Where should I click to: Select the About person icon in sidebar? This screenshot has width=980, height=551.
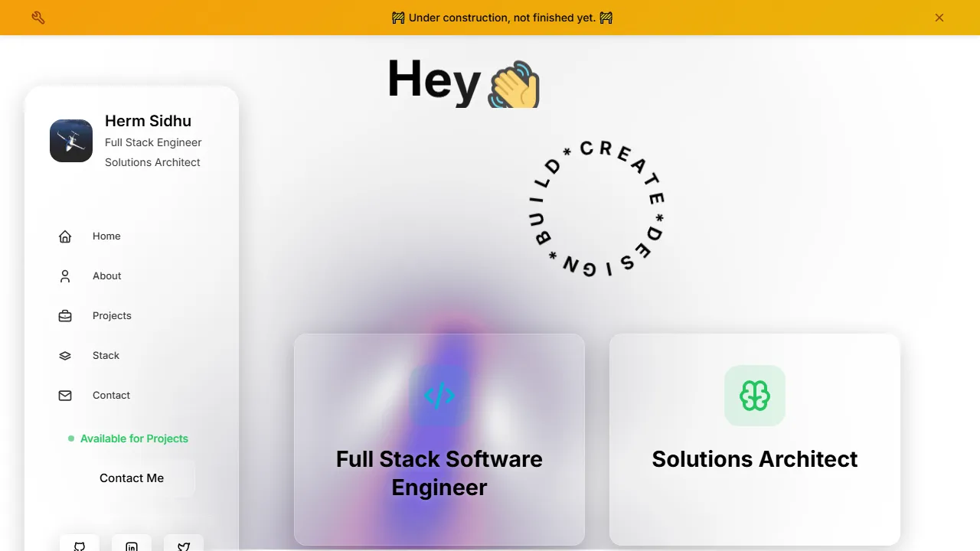tap(65, 276)
